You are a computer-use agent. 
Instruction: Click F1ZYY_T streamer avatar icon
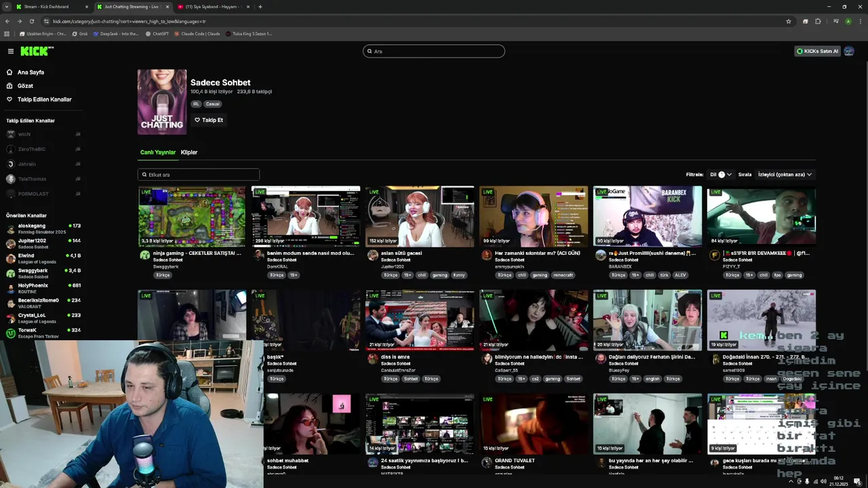point(714,255)
